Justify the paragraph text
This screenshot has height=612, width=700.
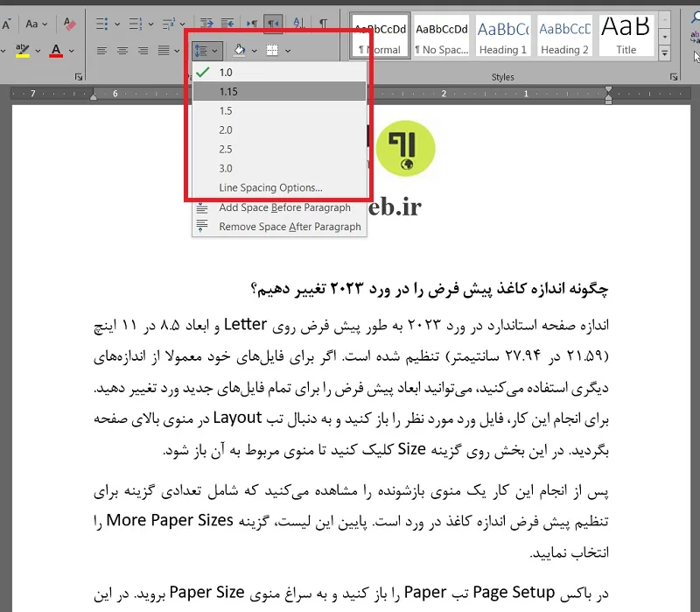click(x=164, y=51)
